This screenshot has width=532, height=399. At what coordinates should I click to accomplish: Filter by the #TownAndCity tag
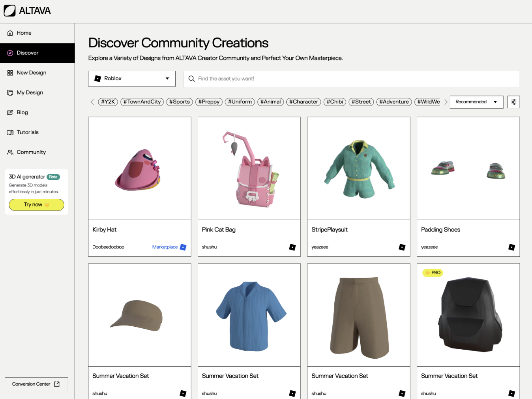pyautogui.click(x=142, y=102)
